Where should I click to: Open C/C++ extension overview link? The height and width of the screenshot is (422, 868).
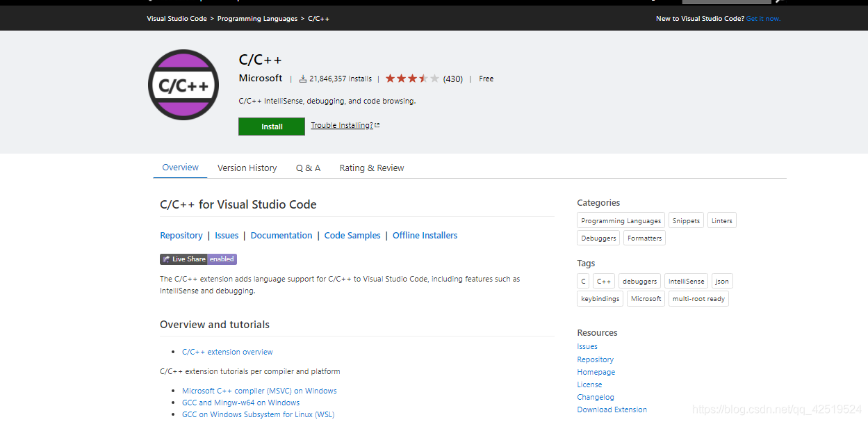[x=227, y=352]
